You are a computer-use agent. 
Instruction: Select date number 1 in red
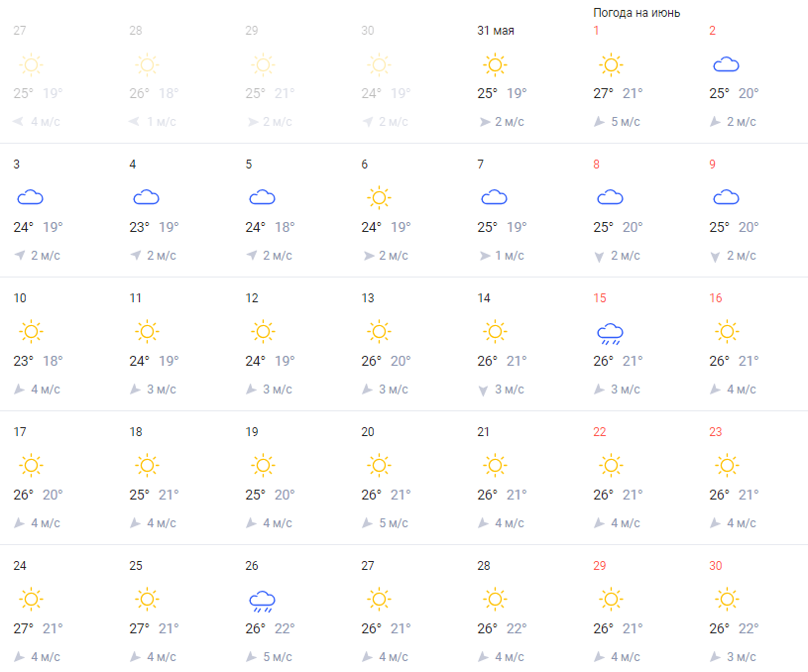coord(596,31)
